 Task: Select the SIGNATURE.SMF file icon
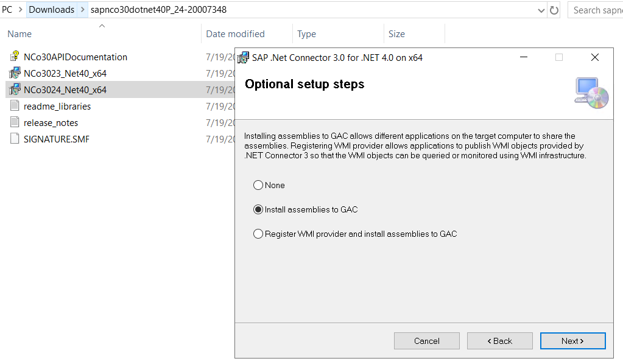(15, 139)
